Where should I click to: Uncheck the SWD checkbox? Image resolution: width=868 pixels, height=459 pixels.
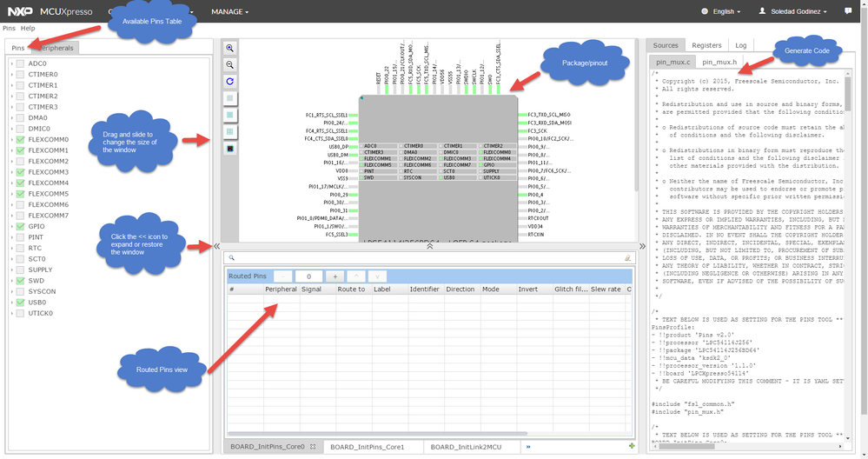tap(20, 281)
